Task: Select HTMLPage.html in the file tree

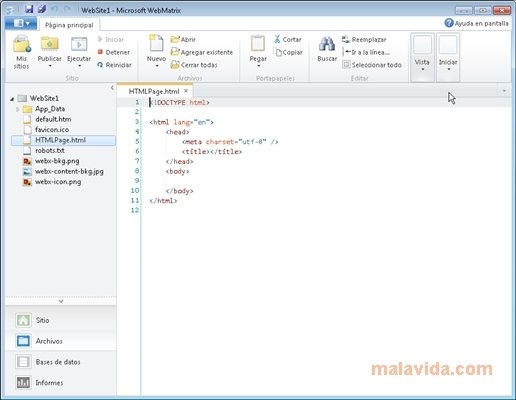Action: (63, 140)
